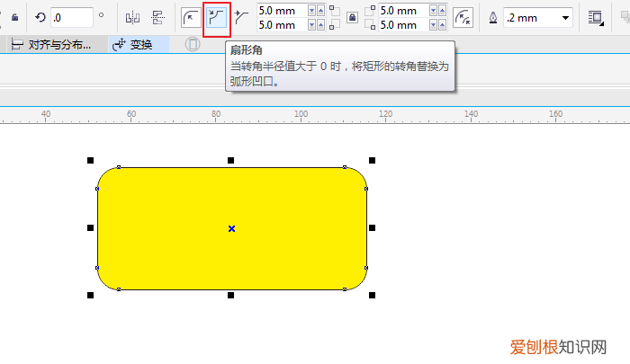This screenshot has height=364, width=630.
Task: Click the top-right selection handle of rectangle
Action: click(x=372, y=160)
